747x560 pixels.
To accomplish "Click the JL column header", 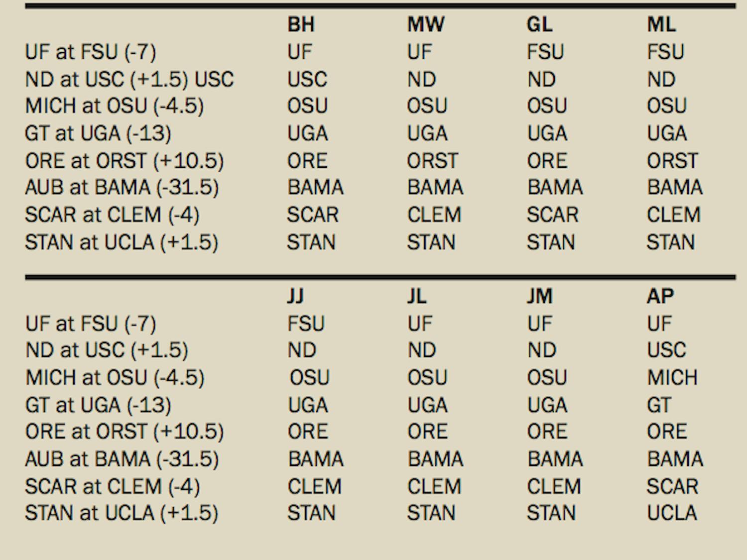I will coord(416,296).
